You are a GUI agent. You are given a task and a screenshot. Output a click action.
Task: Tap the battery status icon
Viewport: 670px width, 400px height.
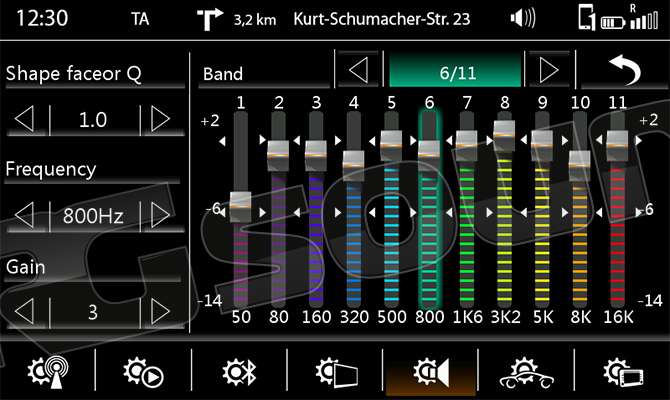click(613, 22)
